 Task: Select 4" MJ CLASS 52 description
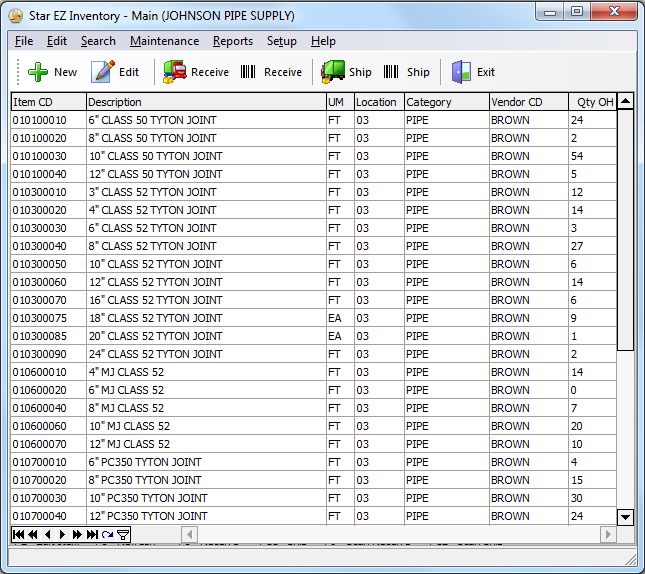126,372
